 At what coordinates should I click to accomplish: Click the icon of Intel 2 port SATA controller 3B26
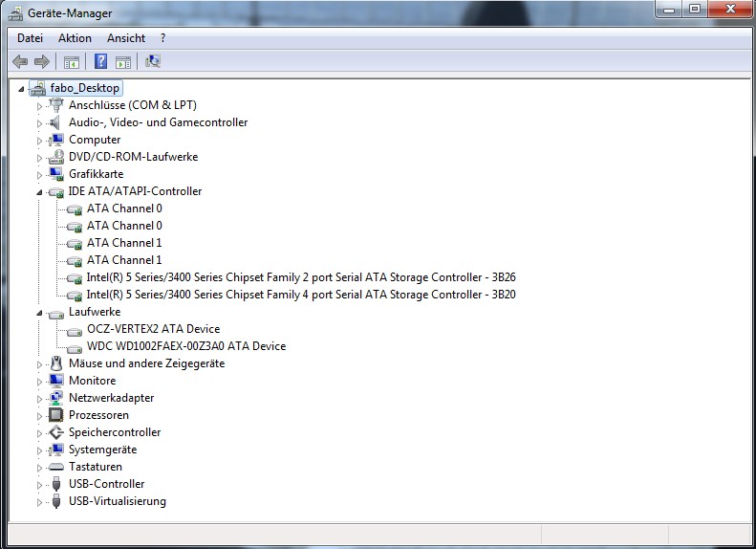pos(75,278)
